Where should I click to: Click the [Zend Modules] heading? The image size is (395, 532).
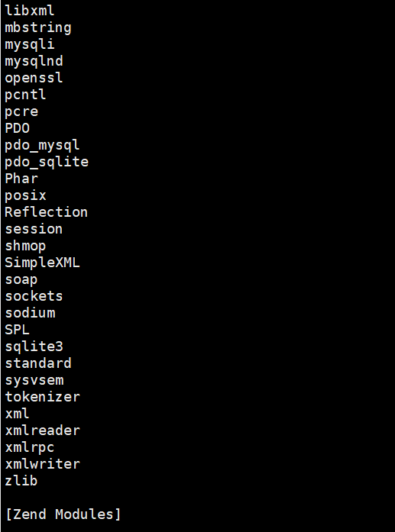(63, 514)
